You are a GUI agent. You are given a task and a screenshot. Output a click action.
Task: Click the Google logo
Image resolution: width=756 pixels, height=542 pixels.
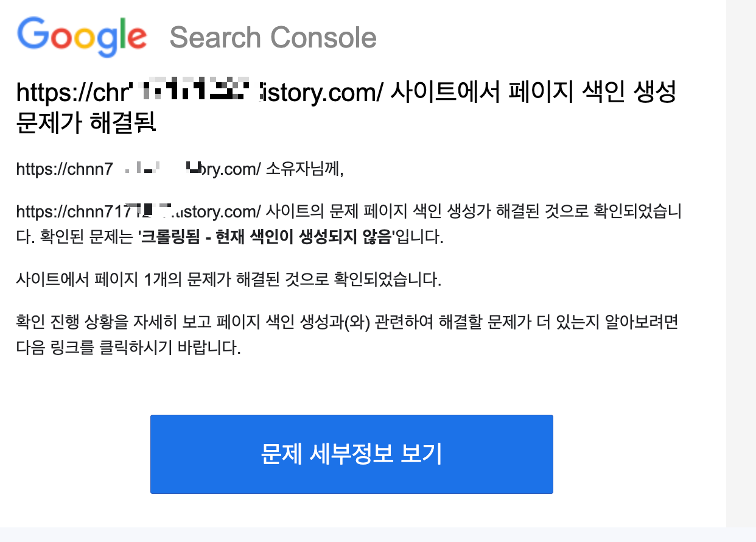[82, 37]
